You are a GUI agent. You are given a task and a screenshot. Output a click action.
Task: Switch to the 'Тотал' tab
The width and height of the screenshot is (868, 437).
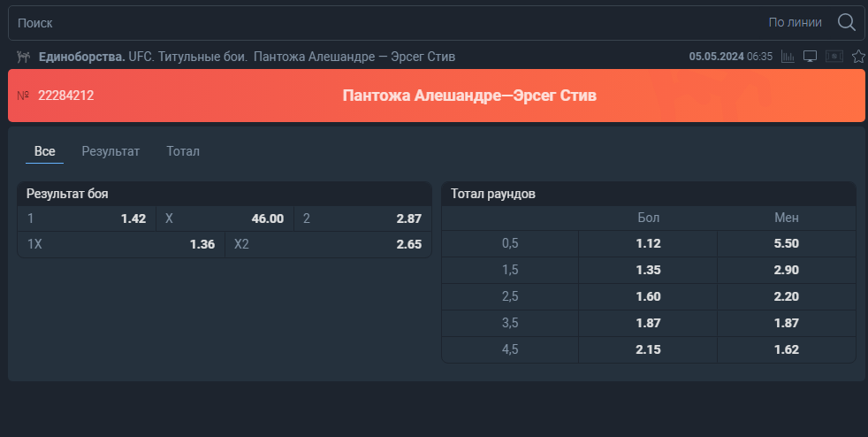tap(183, 151)
